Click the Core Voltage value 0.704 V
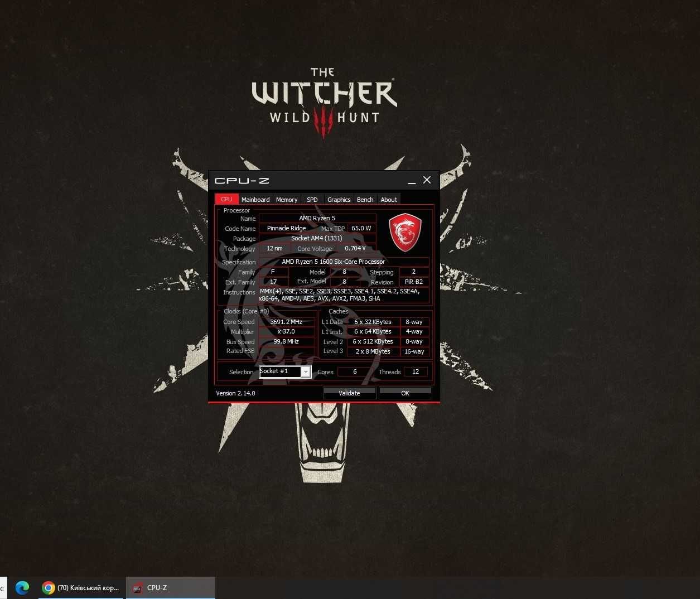The image size is (700, 599). coord(355,248)
